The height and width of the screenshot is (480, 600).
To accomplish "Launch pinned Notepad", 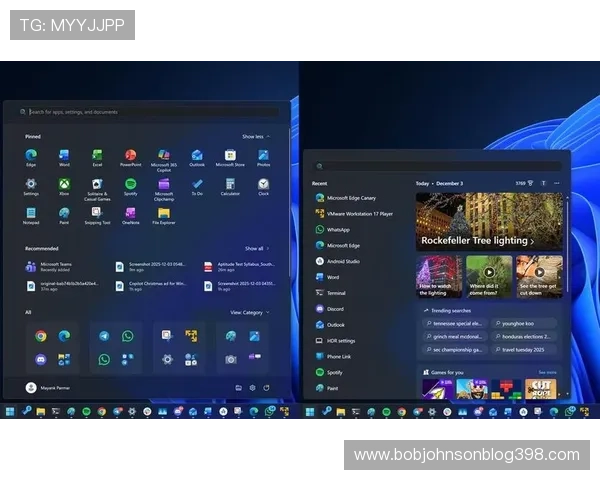I will (x=31, y=216).
